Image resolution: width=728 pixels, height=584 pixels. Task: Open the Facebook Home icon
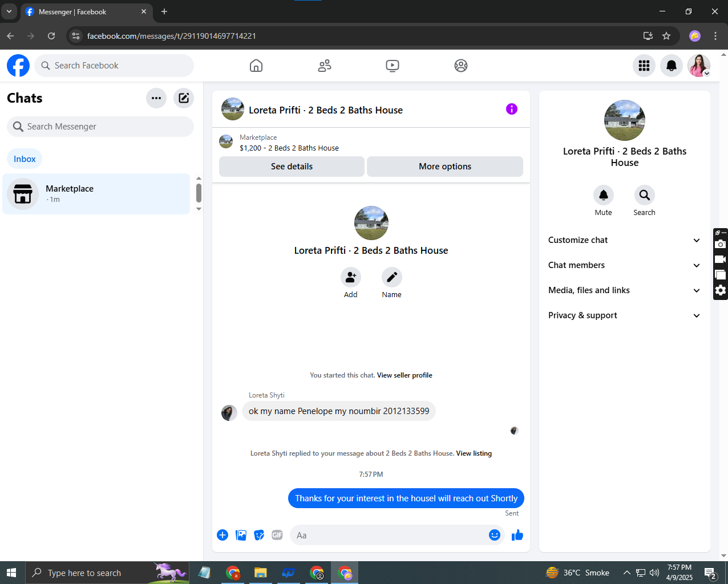click(x=256, y=66)
